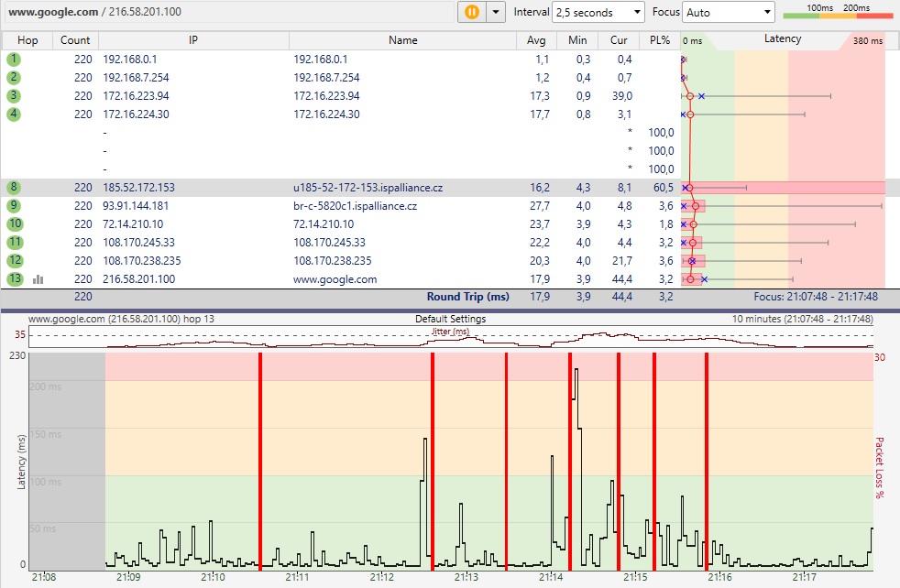900x588 pixels.
Task: Toggle the timeline graph icon beside hop 13
Action: click(x=38, y=279)
